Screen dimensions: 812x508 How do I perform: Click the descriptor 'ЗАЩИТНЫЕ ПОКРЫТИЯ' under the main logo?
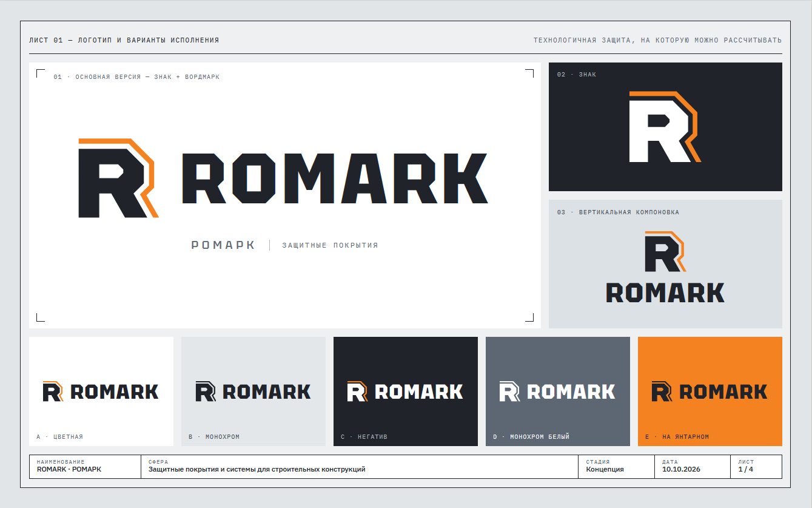coord(330,245)
